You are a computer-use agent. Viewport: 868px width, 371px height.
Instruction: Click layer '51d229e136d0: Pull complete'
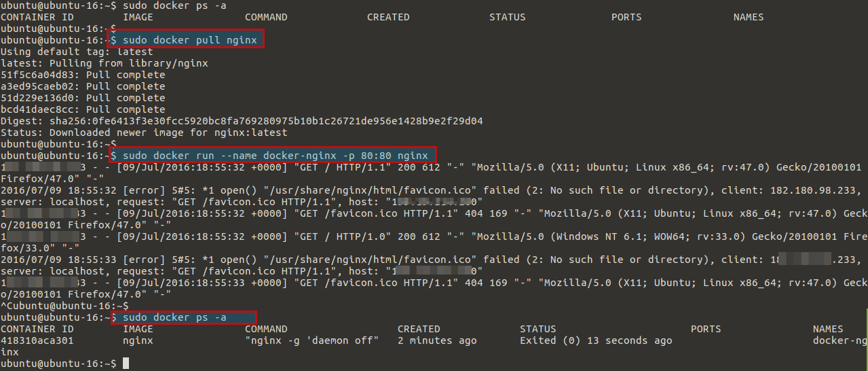(x=83, y=98)
